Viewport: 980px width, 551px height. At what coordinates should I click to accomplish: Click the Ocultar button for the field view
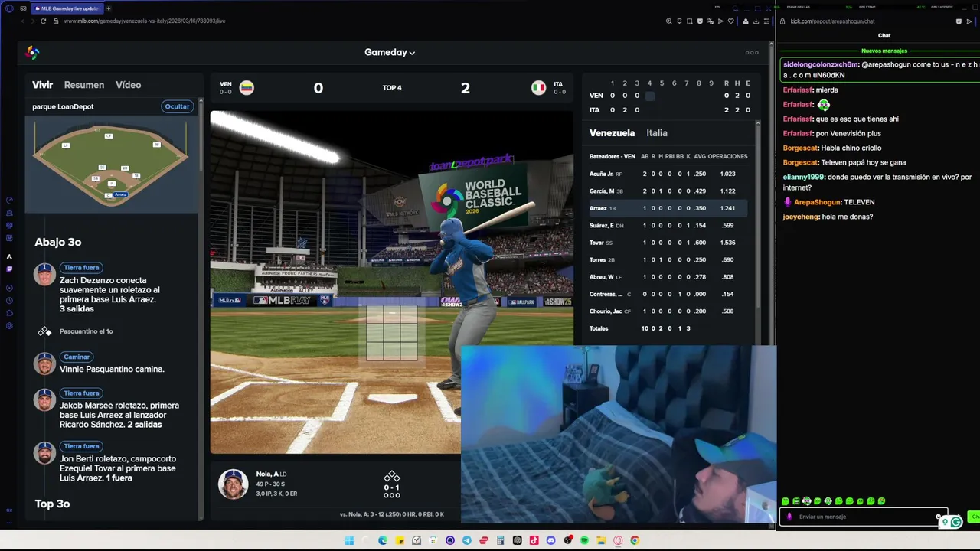(x=177, y=106)
